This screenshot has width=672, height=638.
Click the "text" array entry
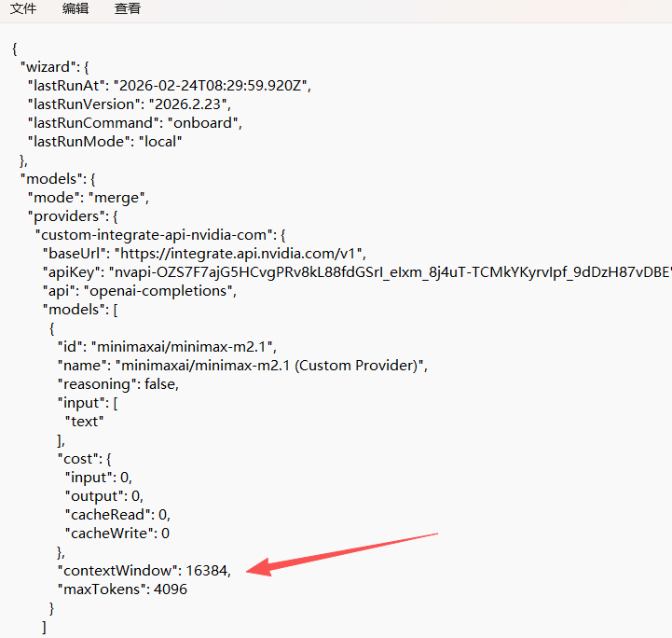click(85, 422)
